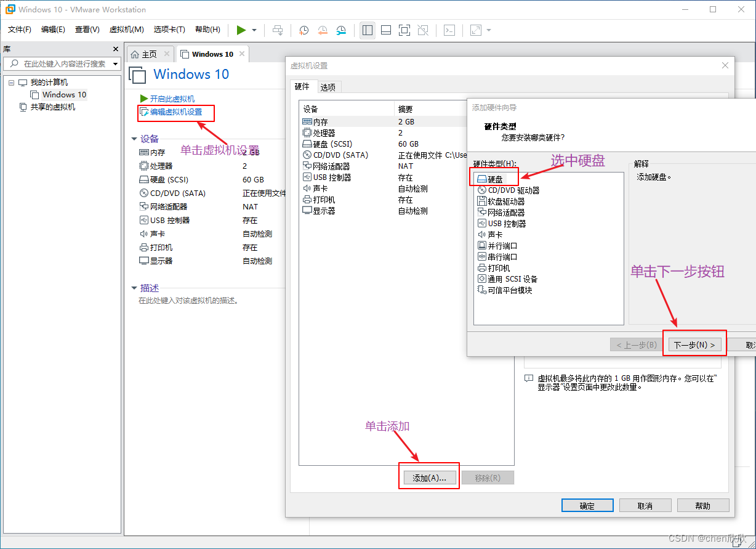The height and width of the screenshot is (549, 756).
Task: Open the library search dropdown arrow
Action: coord(115,64)
